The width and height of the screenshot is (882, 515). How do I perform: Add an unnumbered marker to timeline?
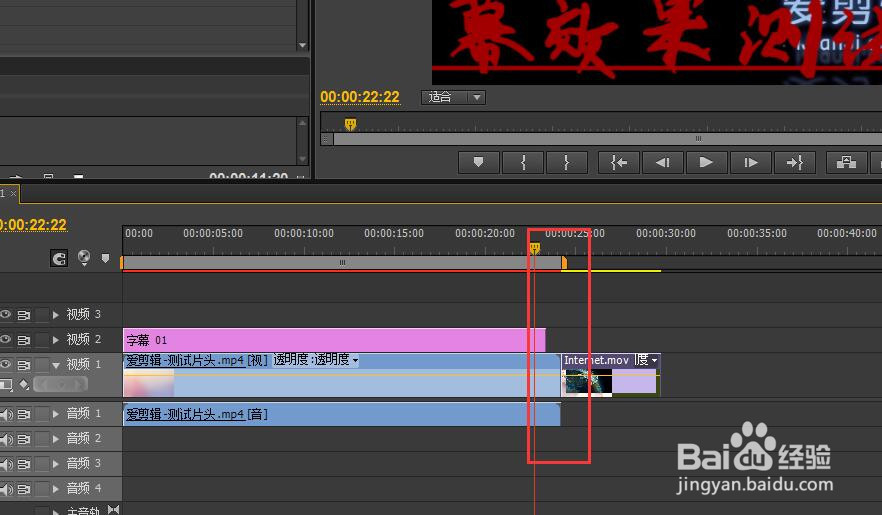click(x=105, y=258)
